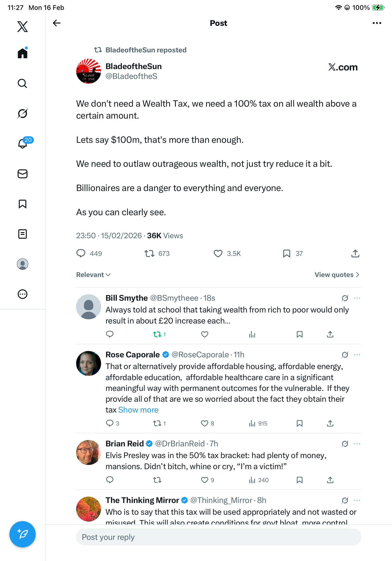The width and height of the screenshot is (392, 561).
Task: Open notifications bell with 20 badge
Action: point(23,144)
